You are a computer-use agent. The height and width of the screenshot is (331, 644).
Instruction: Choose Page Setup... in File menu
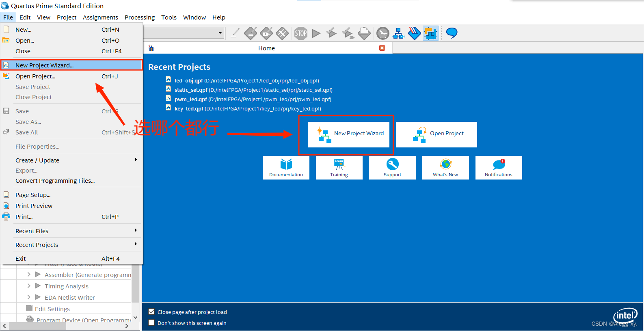[x=71, y=195]
